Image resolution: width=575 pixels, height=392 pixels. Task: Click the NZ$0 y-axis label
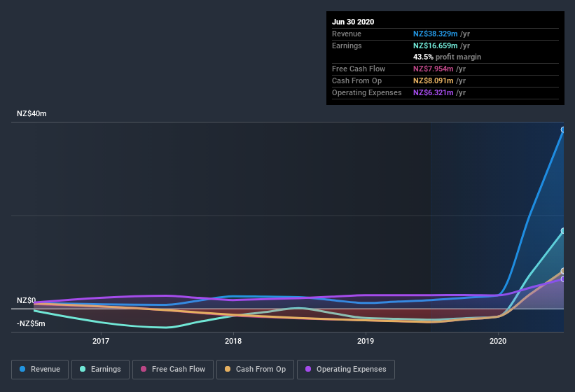[x=27, y=300]
